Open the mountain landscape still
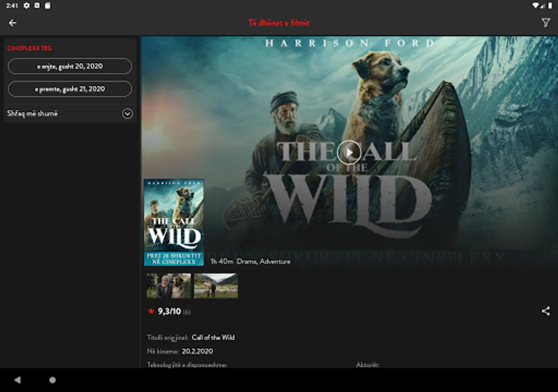The height and width of the screenshot is (392, 558). point(216,286)
